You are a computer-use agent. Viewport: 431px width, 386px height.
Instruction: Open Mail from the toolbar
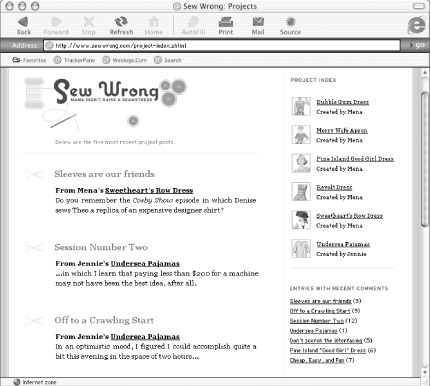pyautogui.click(x=258, y=26)
